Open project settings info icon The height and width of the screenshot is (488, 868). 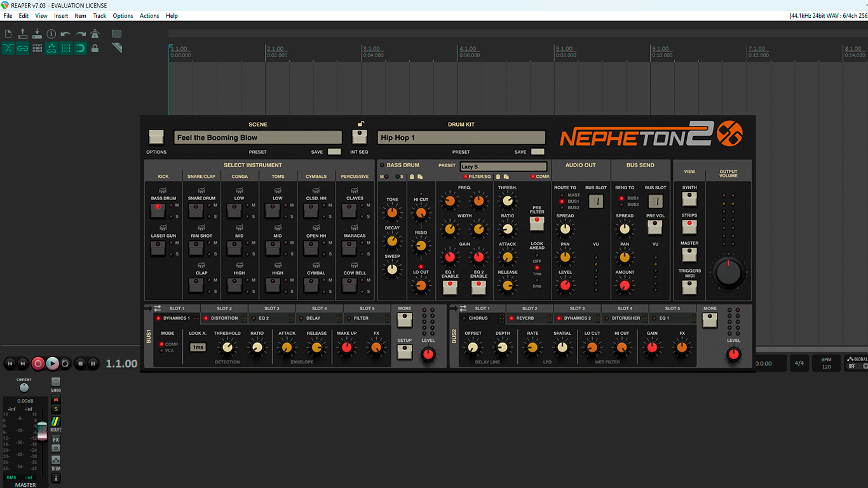[x=51, y=34]
